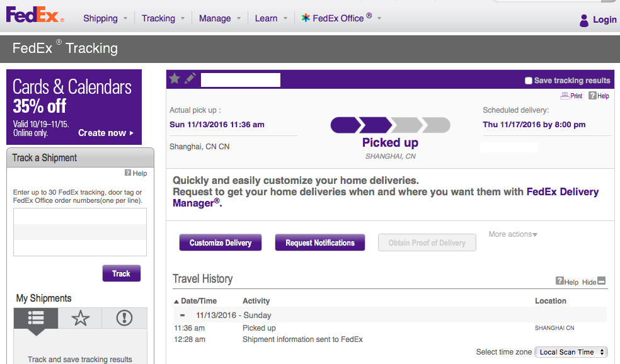The height and width of the screenshot is (364, 620).
Task: Select the exception alerts tab
Action: (124, 318)
